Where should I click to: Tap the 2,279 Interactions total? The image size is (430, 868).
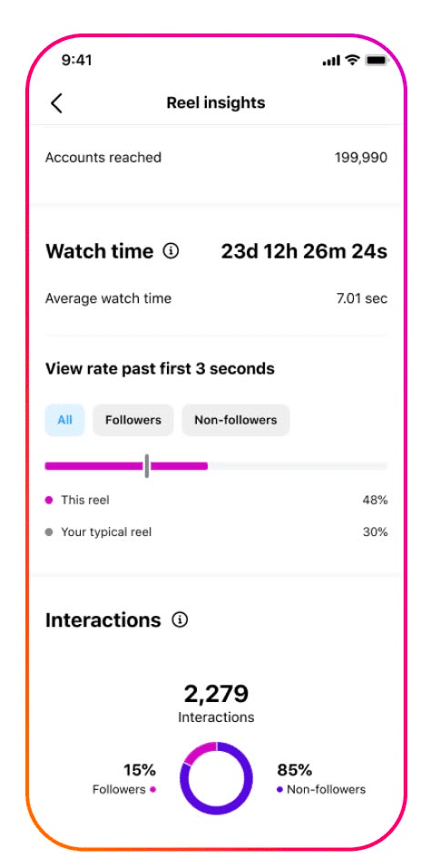click(x=217, y=703)
